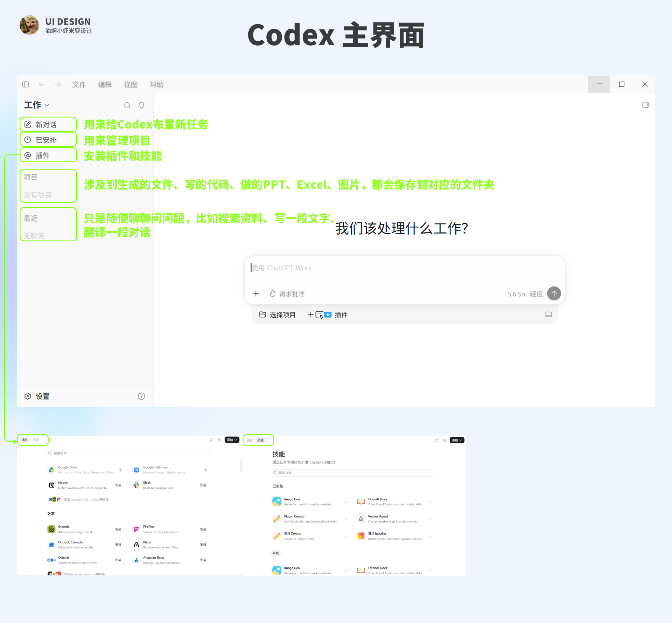Focus the 使用 ChatGPT Work input field
The height and width of the screenshot is (623, 672).
[405, 268]
